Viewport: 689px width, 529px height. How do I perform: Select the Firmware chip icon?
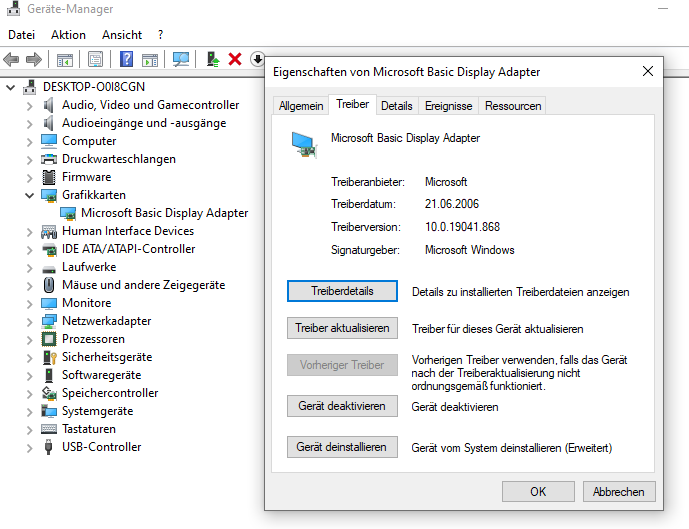(49, 177)
